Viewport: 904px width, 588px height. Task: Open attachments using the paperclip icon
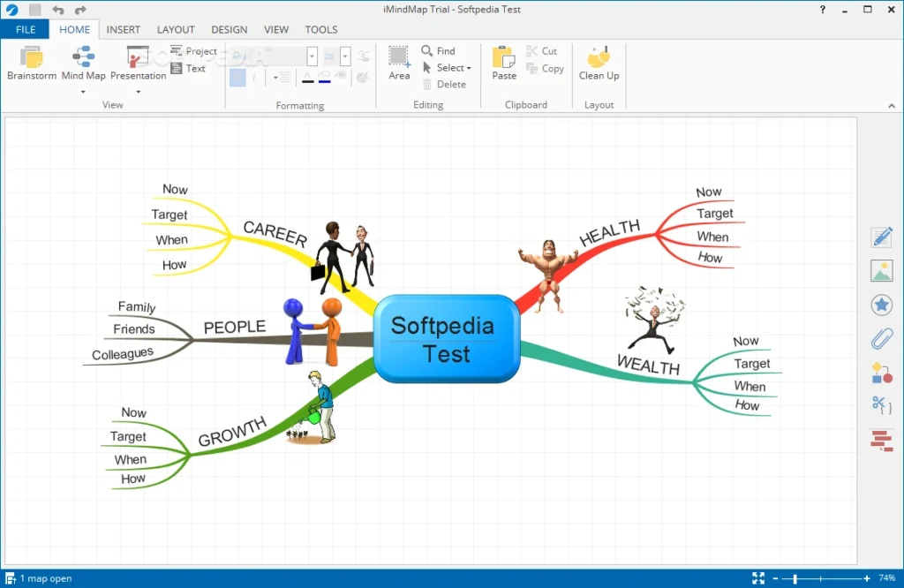pyautogui.click(x=881, y=338)
